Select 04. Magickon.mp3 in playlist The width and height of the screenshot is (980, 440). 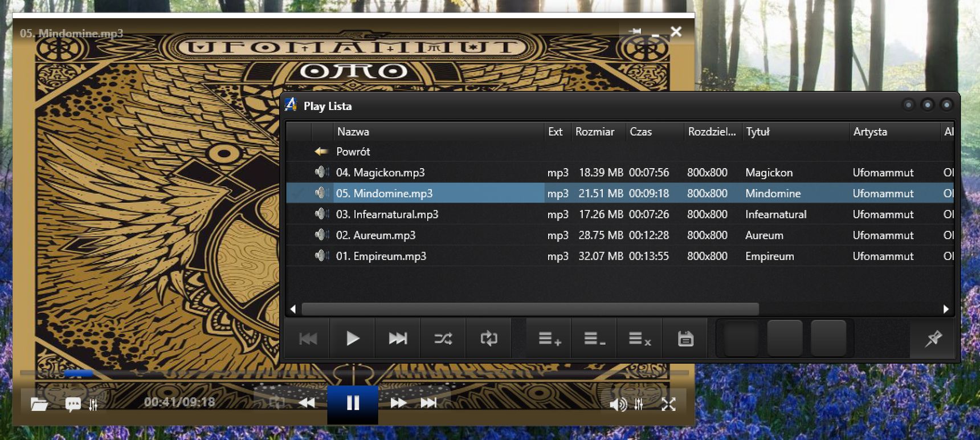620,172
